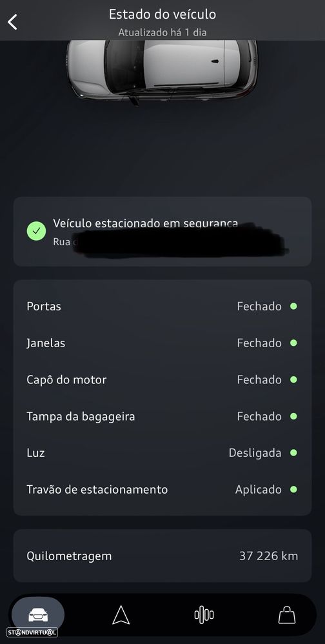This screenshot has width=325, height=644.
Task: Tap green status dot beside Luz
Action: tap(293, 452)
